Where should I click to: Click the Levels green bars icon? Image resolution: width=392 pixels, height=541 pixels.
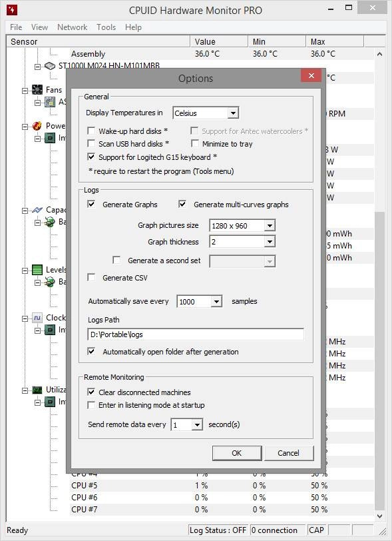(37, 270)
